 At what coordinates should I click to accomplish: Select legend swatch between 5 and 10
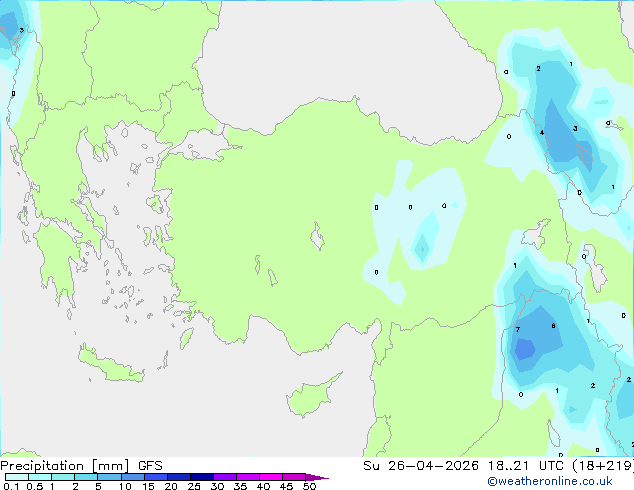pos(109,477)
